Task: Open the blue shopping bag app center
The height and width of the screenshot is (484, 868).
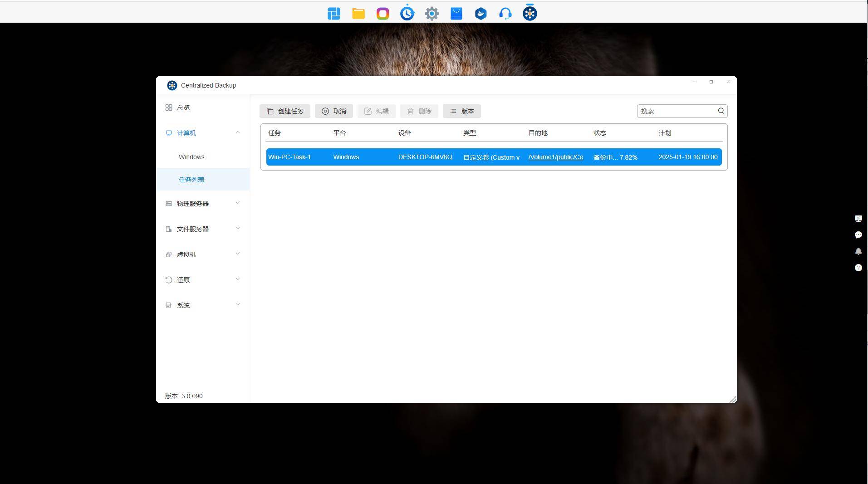Action: [456, 14]
